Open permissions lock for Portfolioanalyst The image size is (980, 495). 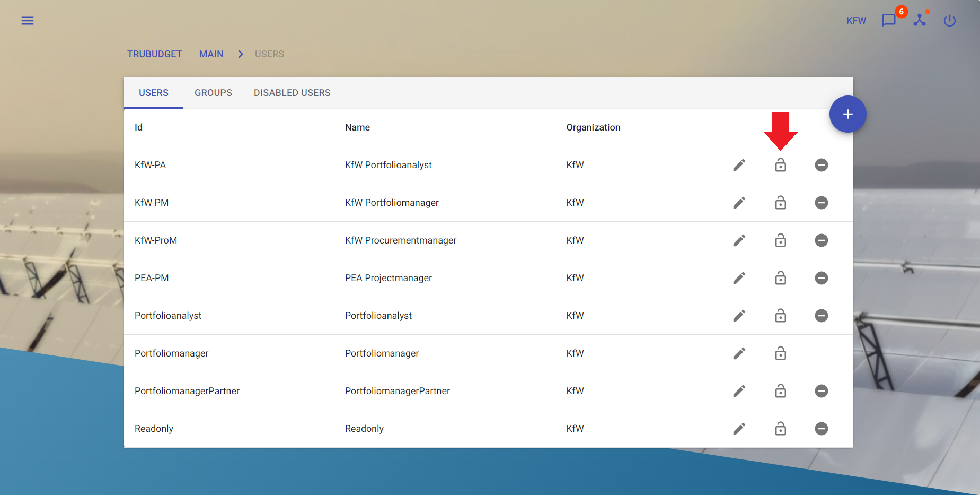click(x=781, y=316)
